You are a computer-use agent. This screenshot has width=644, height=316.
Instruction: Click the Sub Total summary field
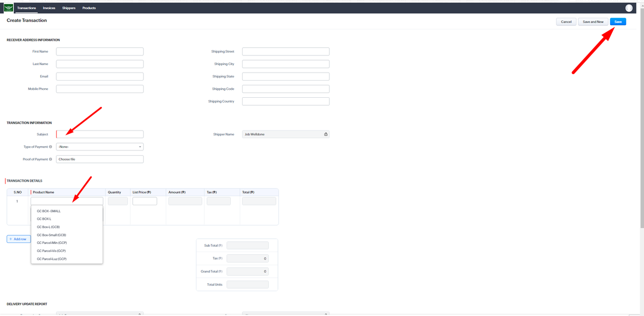[x=247, y=246]
